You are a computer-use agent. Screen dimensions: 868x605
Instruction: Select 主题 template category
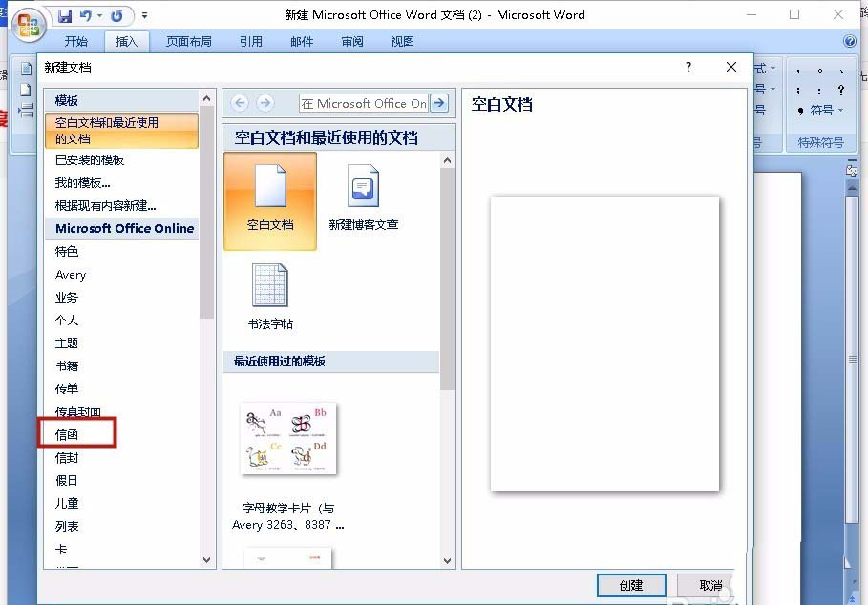click(x=67, y=344)
